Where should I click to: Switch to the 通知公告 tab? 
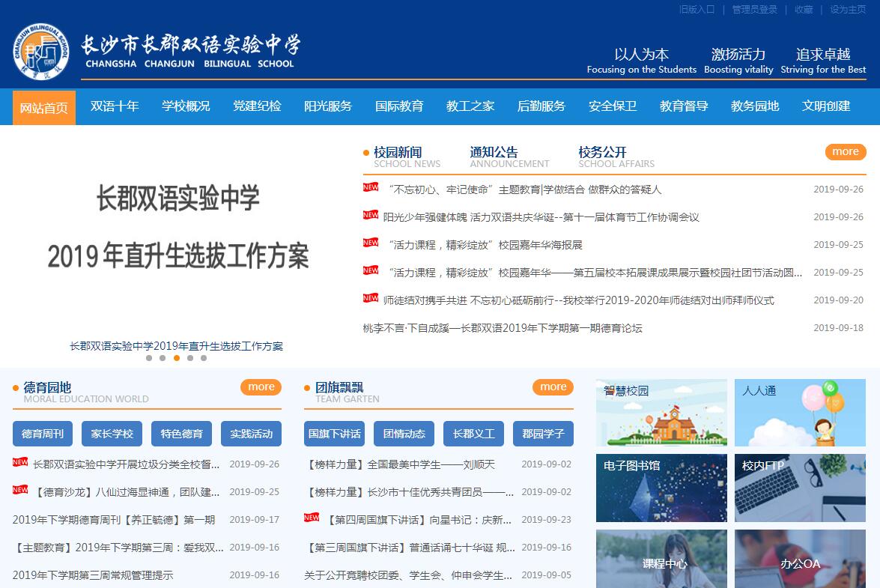click(x=494, y=153)
